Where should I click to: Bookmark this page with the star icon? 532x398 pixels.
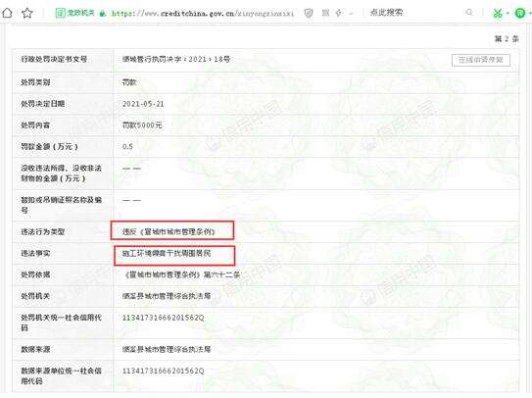[27, 14]
